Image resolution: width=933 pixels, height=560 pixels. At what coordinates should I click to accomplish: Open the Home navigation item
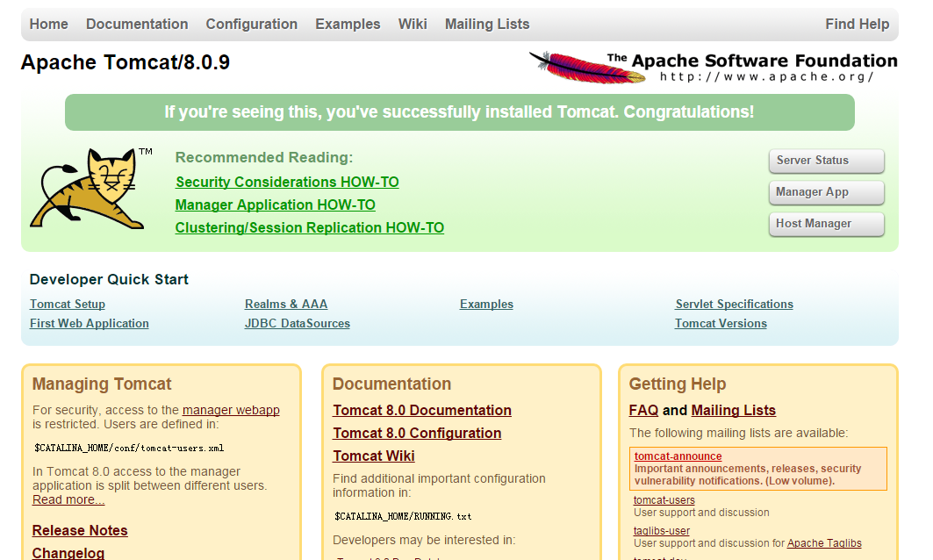49,24
